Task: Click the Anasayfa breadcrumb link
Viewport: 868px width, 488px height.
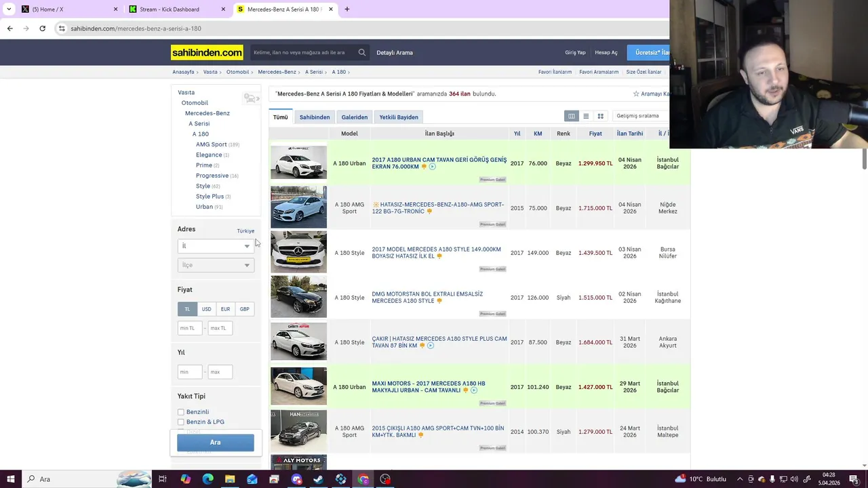Action: [183, 72]
